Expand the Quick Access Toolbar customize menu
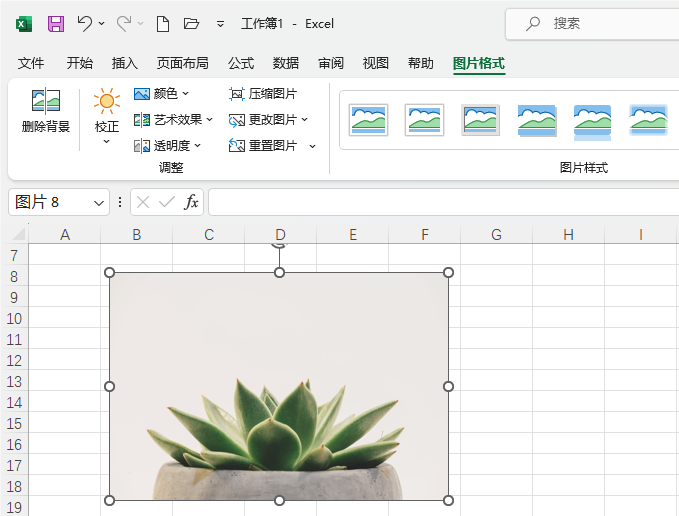This screenshot has width=679, height=516. pos(220,24)
